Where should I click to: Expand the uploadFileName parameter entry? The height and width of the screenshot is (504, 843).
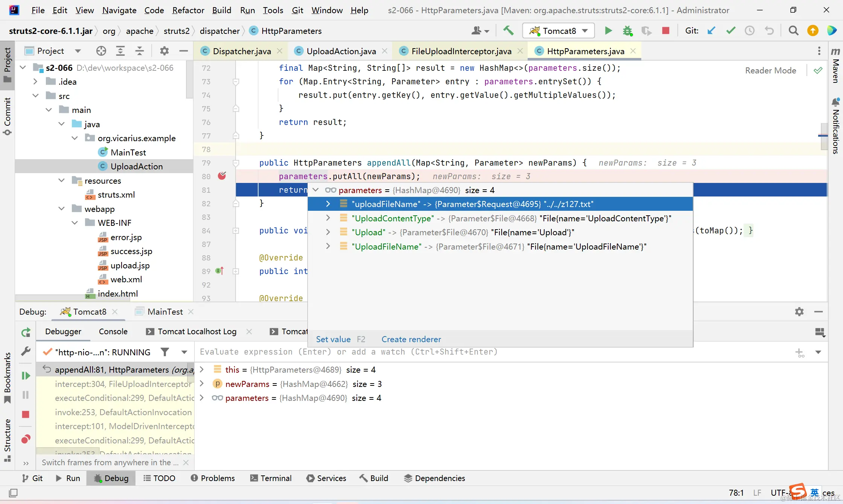coord(328,204)
